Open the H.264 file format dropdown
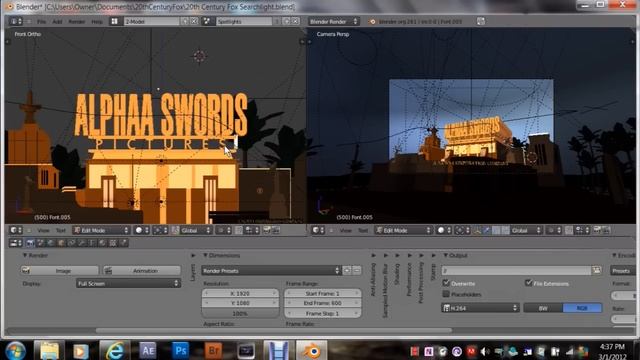Viewport: 640px width, 360px height. click(x=480, y=308)
